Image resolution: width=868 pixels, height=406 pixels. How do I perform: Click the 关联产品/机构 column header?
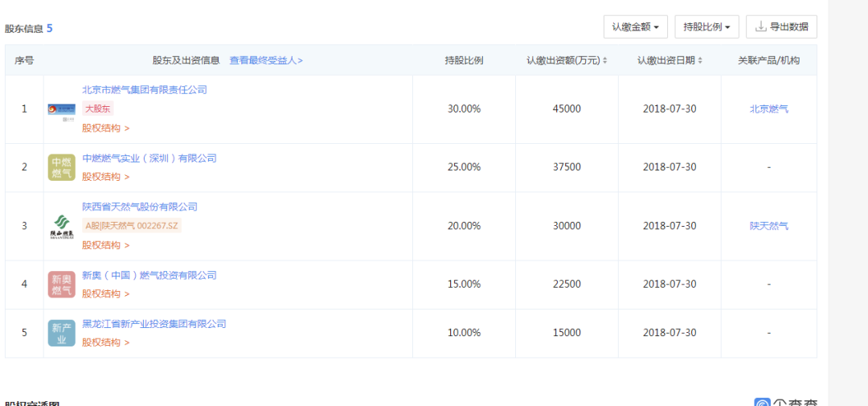coord(769,60)
